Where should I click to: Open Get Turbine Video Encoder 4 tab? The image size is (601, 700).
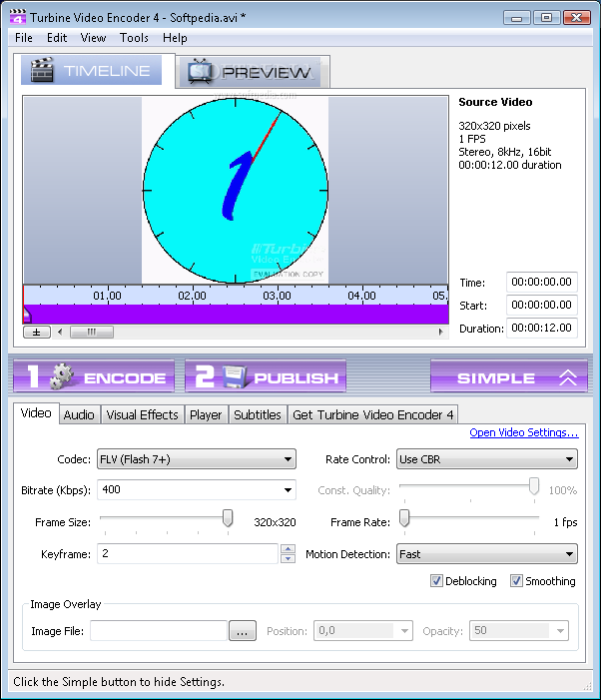(373, 414)
